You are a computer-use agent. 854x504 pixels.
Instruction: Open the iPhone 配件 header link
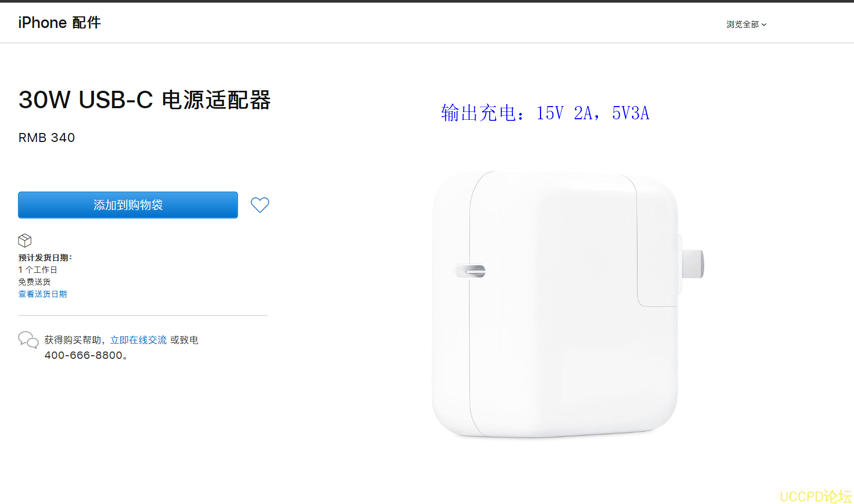(x=59, y=23)
